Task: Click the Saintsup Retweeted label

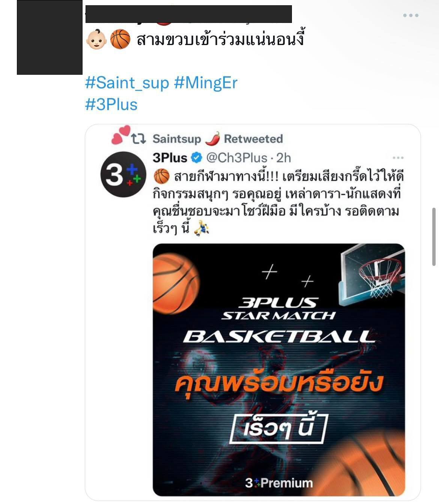Action: coord(218,139)
